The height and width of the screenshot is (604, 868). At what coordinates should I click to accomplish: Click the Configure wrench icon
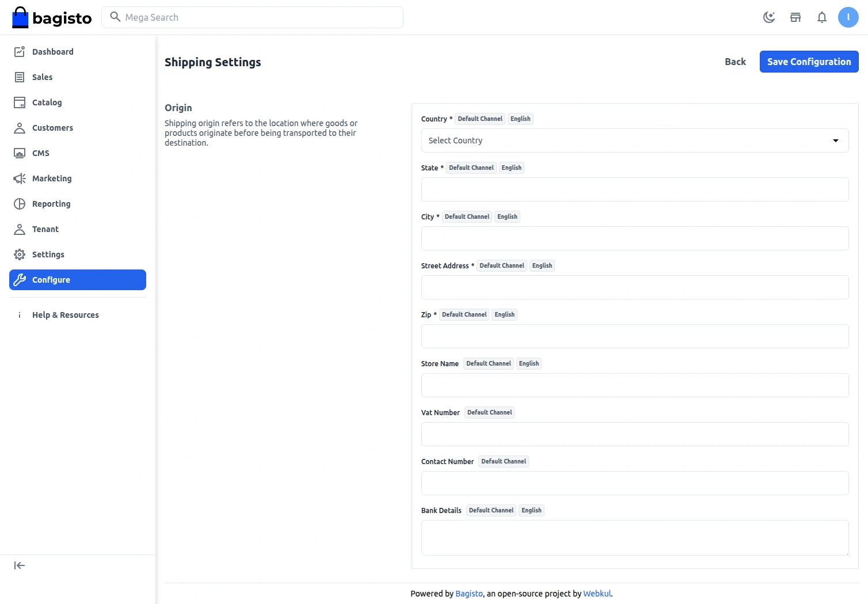click(20, 280)
